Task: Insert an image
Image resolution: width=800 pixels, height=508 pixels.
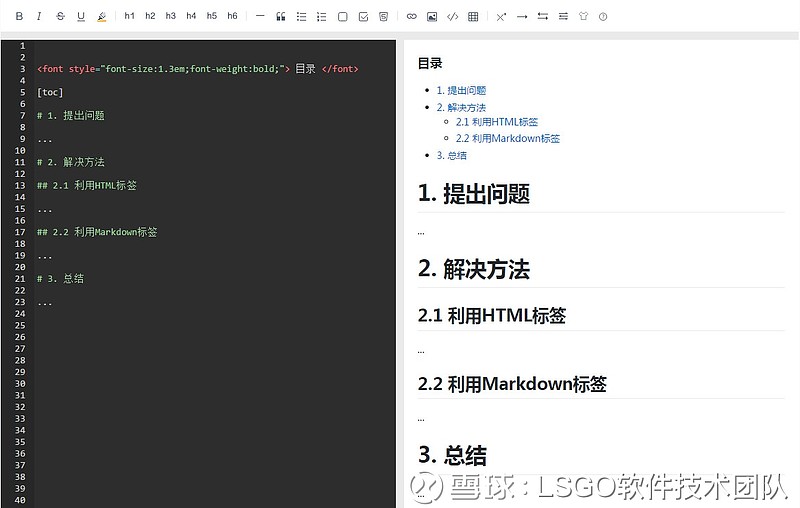Action: [432, 17]
